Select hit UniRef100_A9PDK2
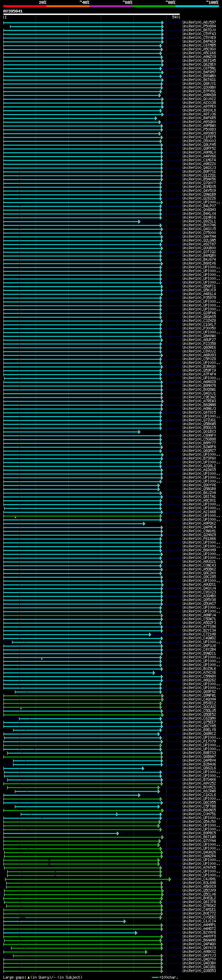The width and height of the screenshot is (222, 980). click(199, 523)
